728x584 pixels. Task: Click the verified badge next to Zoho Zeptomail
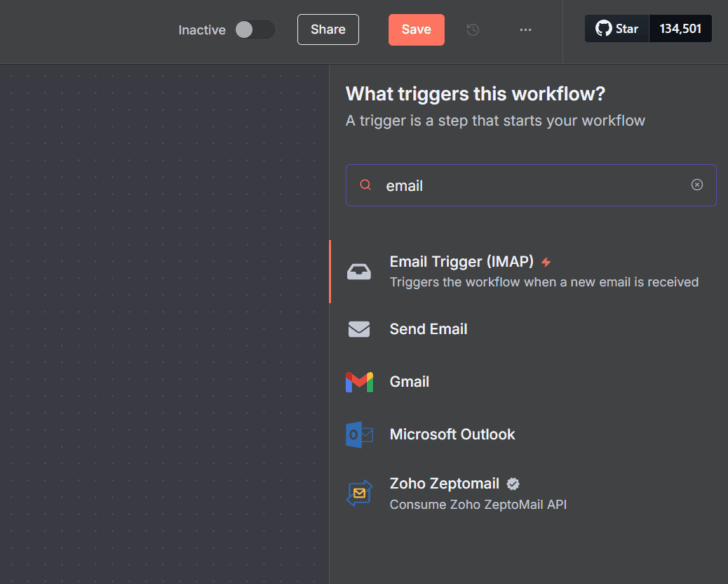click(513, 483)
